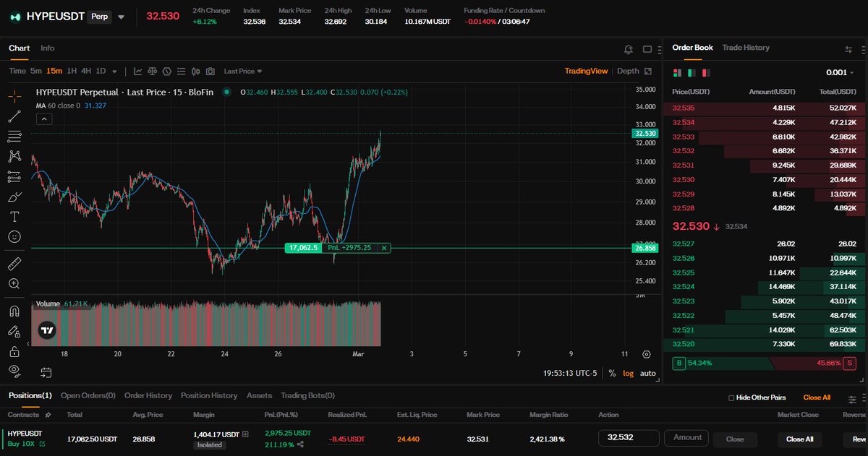
Task: Open positions table settings sliders icon
Action: pos(852,398)
